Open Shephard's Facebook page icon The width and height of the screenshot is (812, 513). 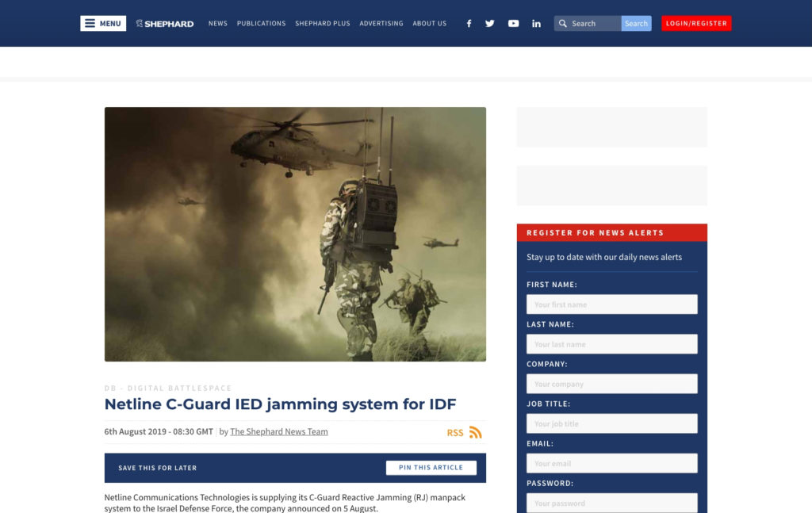(x=469, y=23)
